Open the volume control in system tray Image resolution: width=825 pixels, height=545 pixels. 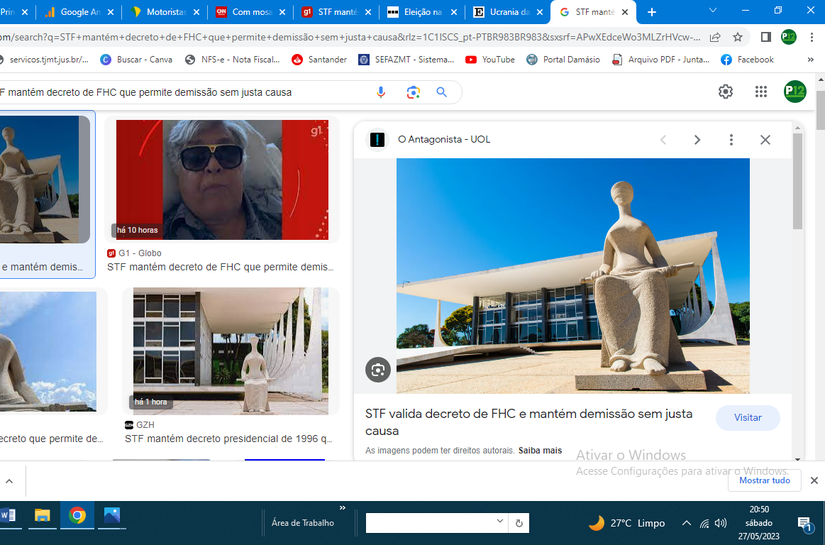click(721, 523)
